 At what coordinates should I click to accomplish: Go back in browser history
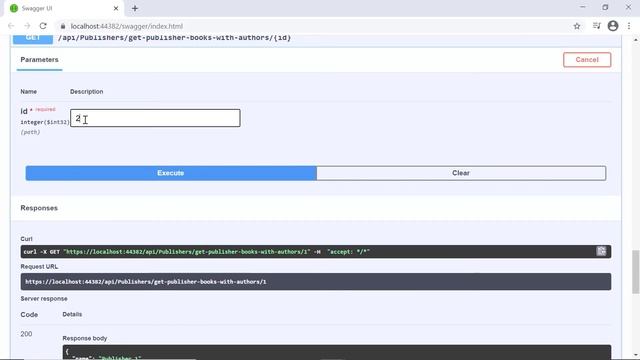[11, 26]
